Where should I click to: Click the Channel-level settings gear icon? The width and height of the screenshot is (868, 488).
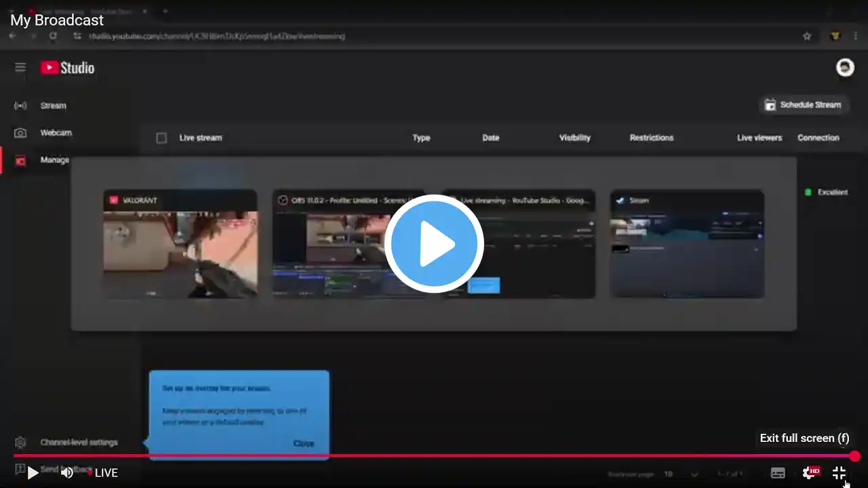[20, 443]
